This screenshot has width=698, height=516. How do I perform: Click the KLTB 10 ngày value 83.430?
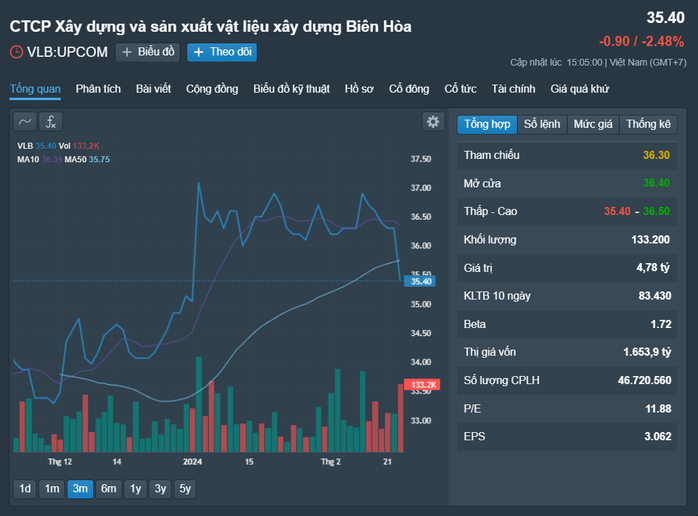click(x=655, y=296)
